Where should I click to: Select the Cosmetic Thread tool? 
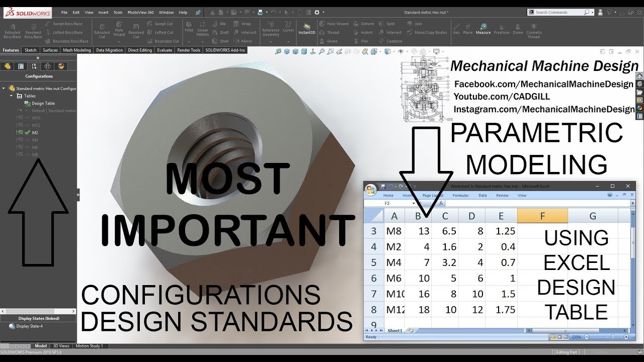[x=534, y=30]
